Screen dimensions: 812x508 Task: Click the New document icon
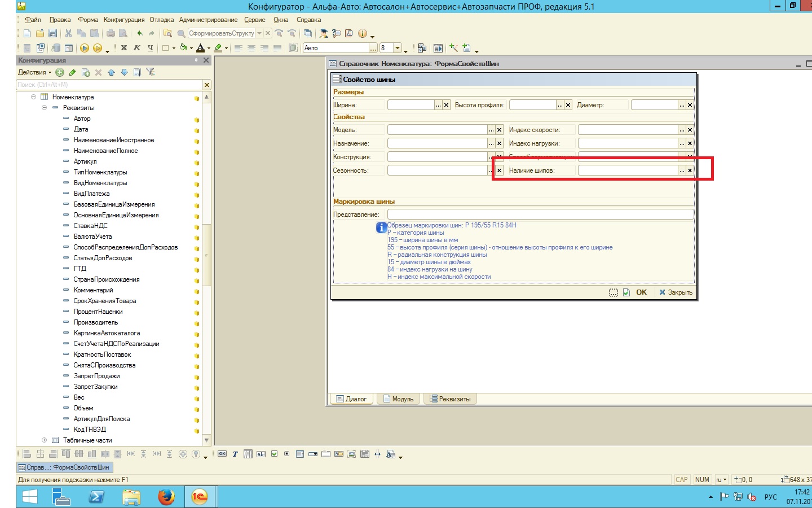27,33
